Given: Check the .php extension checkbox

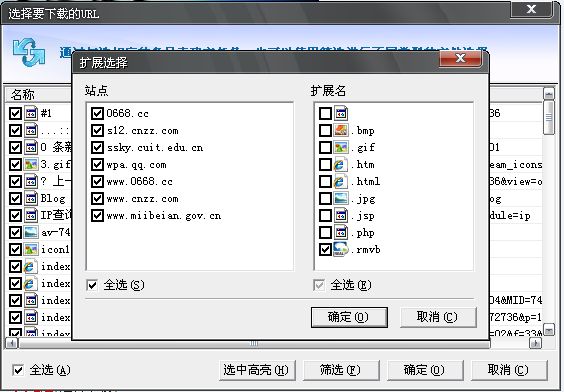Looking at the screenshot, I should [326, 232].
